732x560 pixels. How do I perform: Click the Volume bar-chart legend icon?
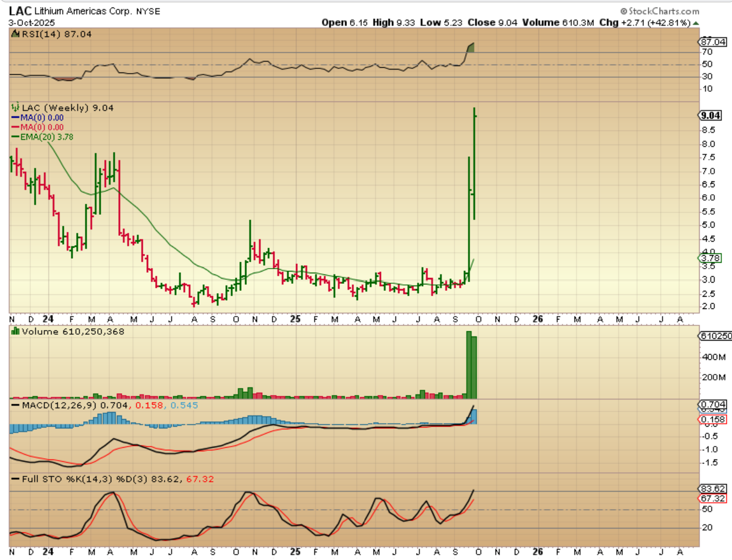pos(16,332)
